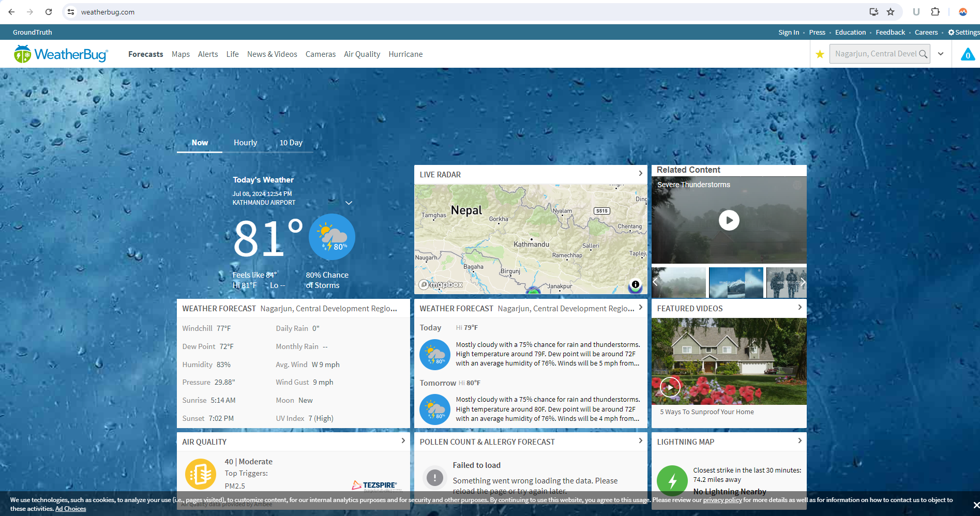Image resolution: width=980 pixels, height=516 pixels.
Task: Play the Severe Thunderstorms video
Action: pos(729,220)
